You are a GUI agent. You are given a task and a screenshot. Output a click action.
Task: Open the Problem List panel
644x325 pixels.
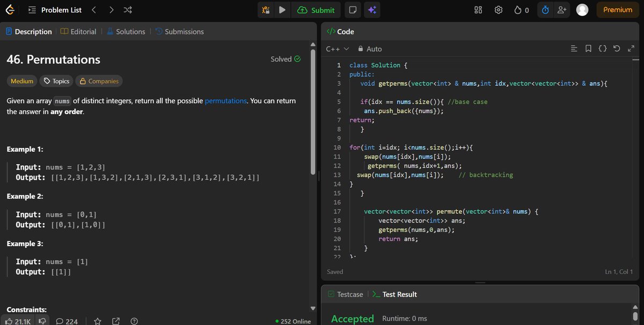click(x=55, y=10)
